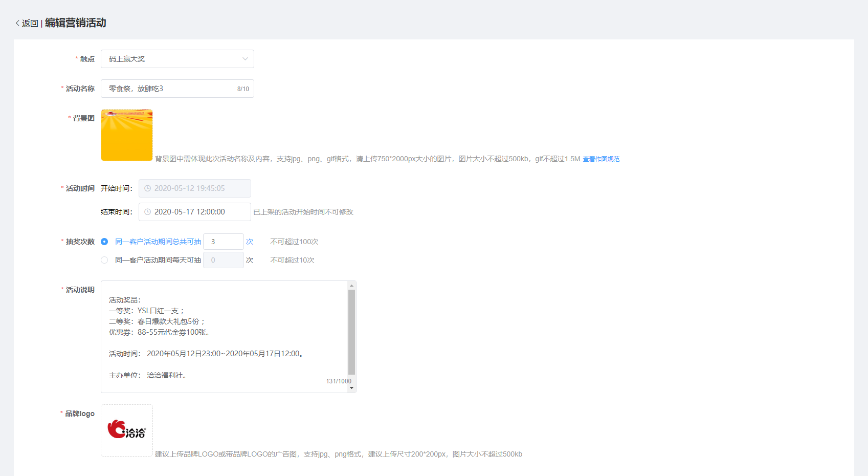Viewport: 868px width, 476px height.
Task: Open the 查看作图规范 link
Action: click(601, 159)
